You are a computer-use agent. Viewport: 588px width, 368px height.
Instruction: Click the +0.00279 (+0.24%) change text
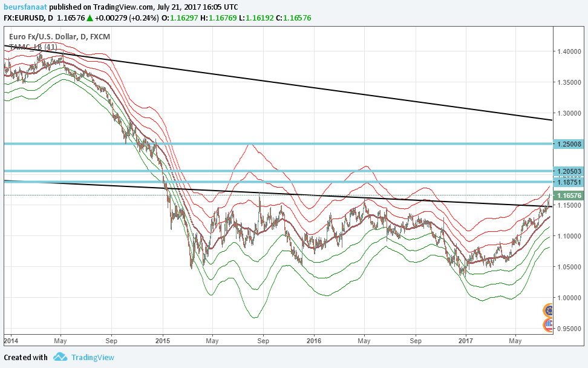click(127, 18)
